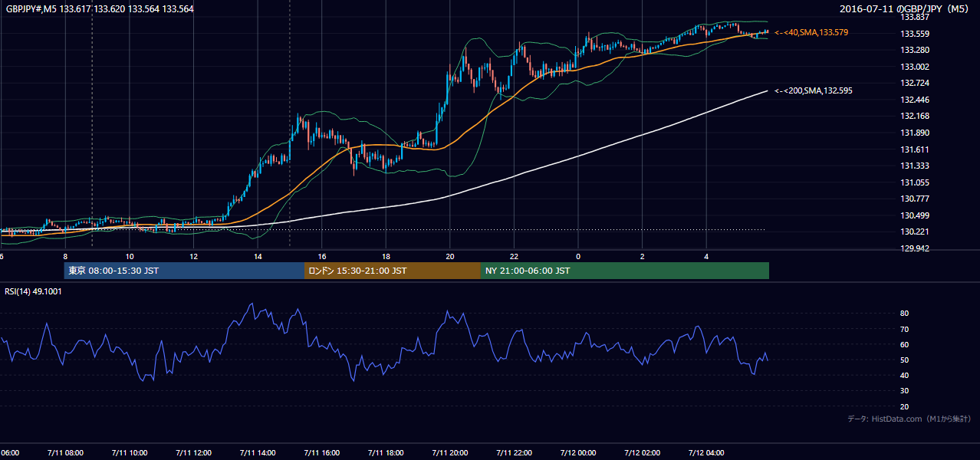This screenshot has width=980, height=460.
Task: Click price axis value 132.168
Action: (915, 116)
